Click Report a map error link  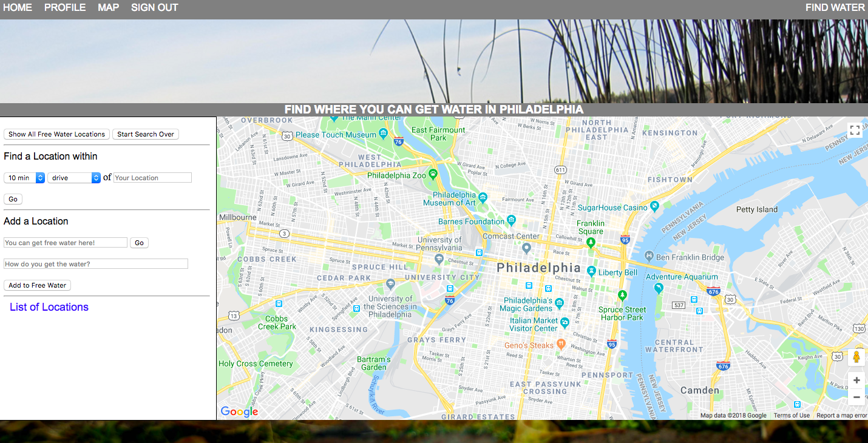(842, 416)
